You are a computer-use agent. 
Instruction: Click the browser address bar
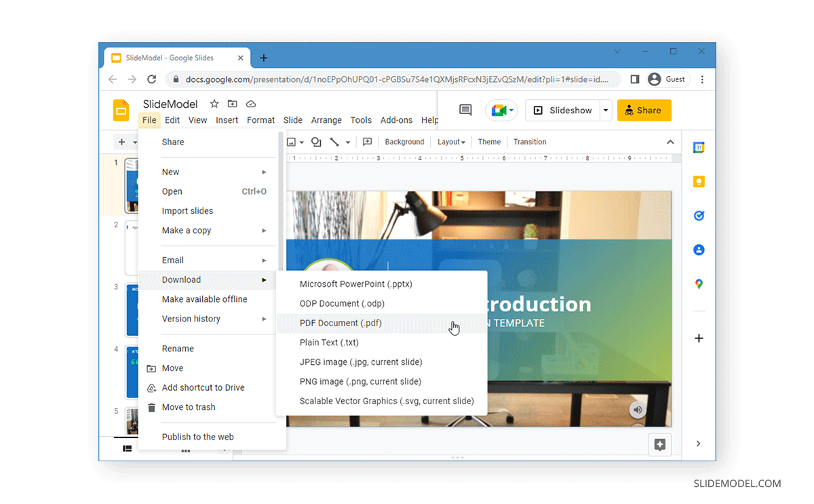point(393,79)
